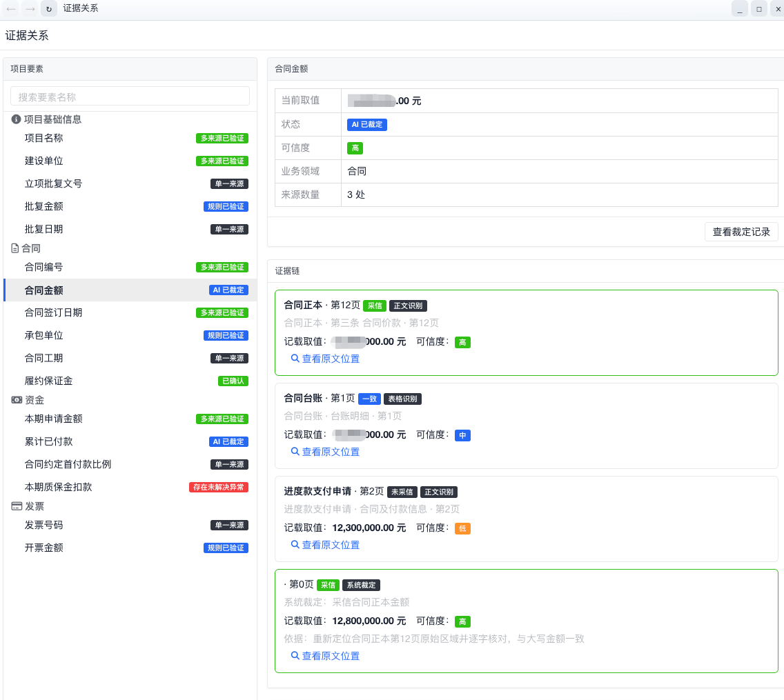Screen dimensions: 784x700
Task: Click the back navigation arrow
Action: click(11, 8)
